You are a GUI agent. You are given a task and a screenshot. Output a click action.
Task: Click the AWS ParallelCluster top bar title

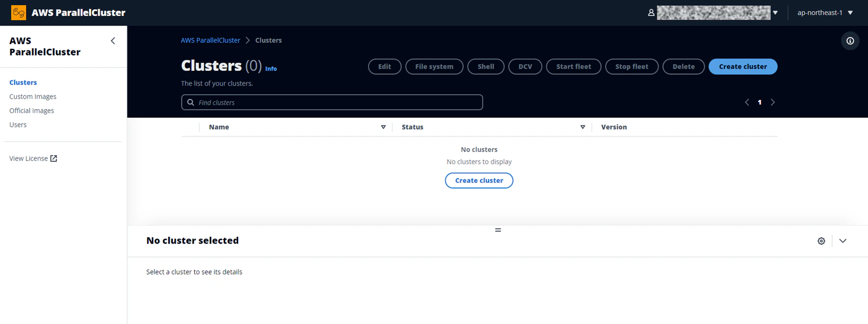point(78,13)
